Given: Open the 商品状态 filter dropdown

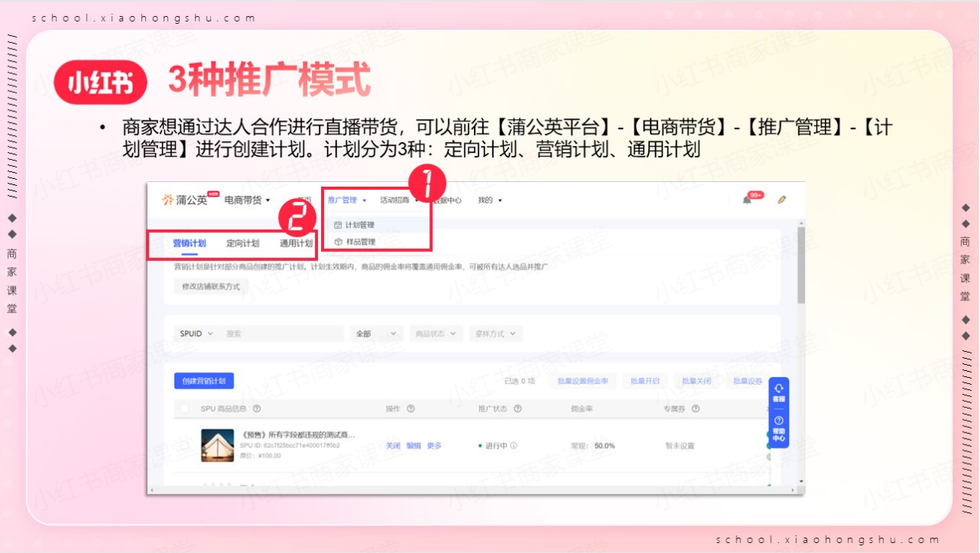Looking at the screenshot, I should pyautogui.click(x=435, y=333).
